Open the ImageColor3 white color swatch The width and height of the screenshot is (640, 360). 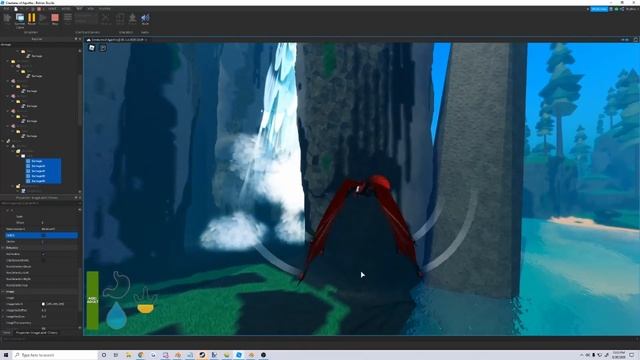(43, 304)
